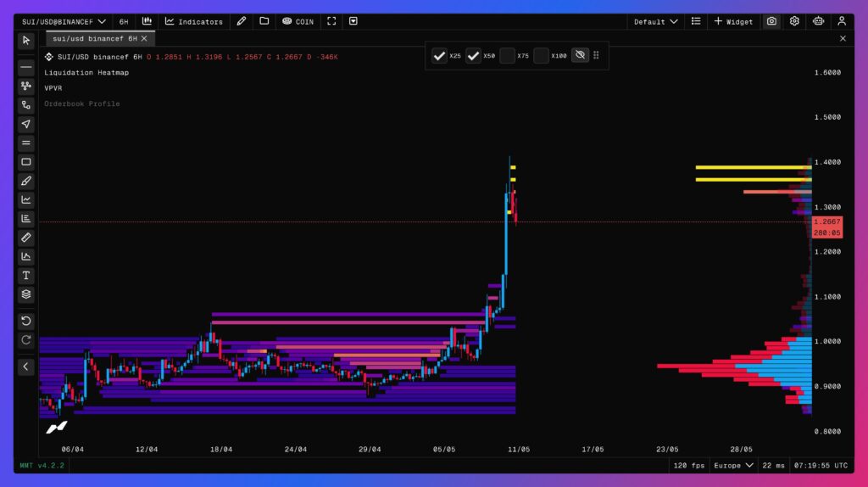Open the robot bot icon
Image resolution: width=868 pixels, height=487 pixels.
(818, 21)
